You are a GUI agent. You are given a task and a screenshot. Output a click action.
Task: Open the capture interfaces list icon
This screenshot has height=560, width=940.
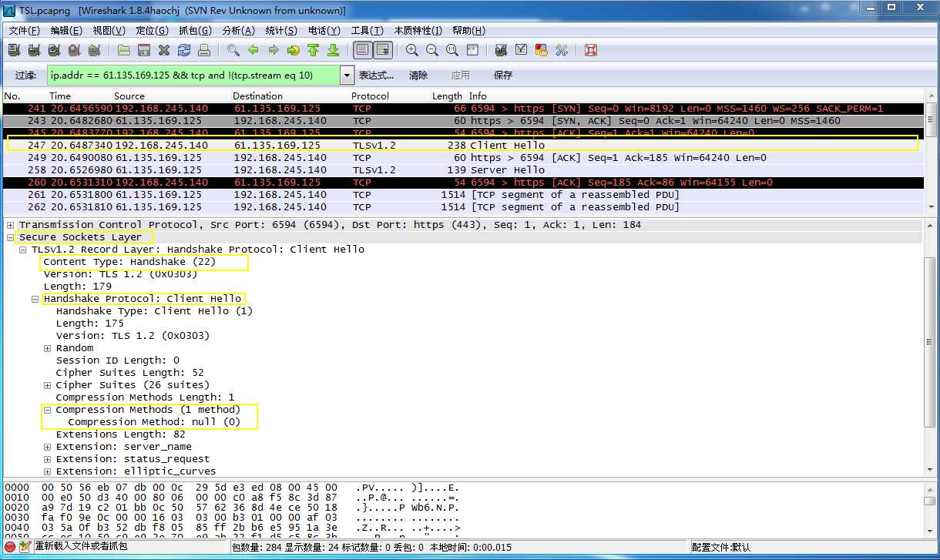click(14, 50)
